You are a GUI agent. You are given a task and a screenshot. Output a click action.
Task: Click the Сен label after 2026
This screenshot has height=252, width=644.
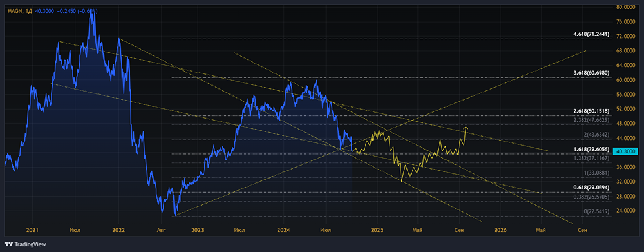(x=582, y=230)
